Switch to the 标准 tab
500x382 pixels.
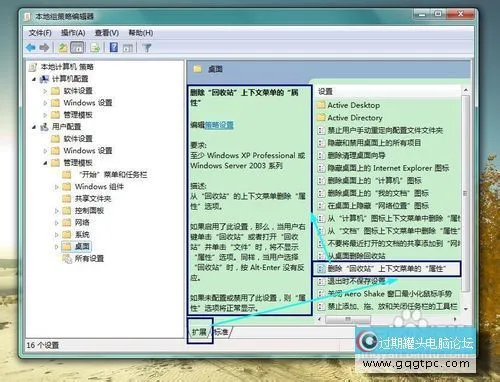point(221,331)
